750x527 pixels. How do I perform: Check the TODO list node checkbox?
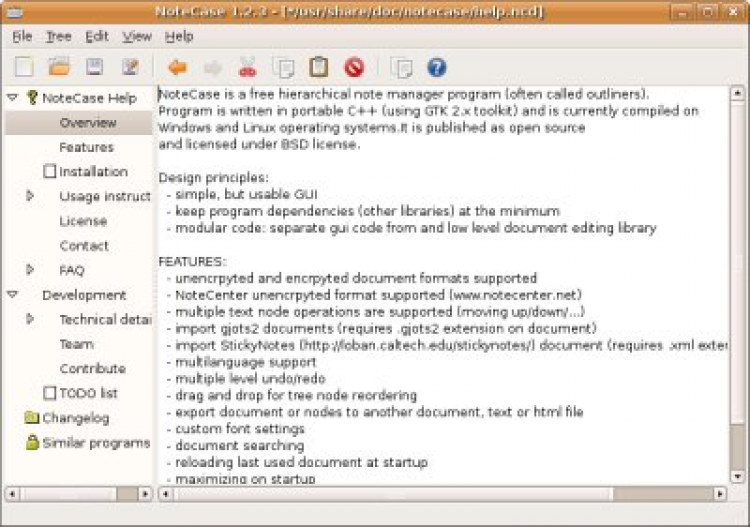[50, 393]
